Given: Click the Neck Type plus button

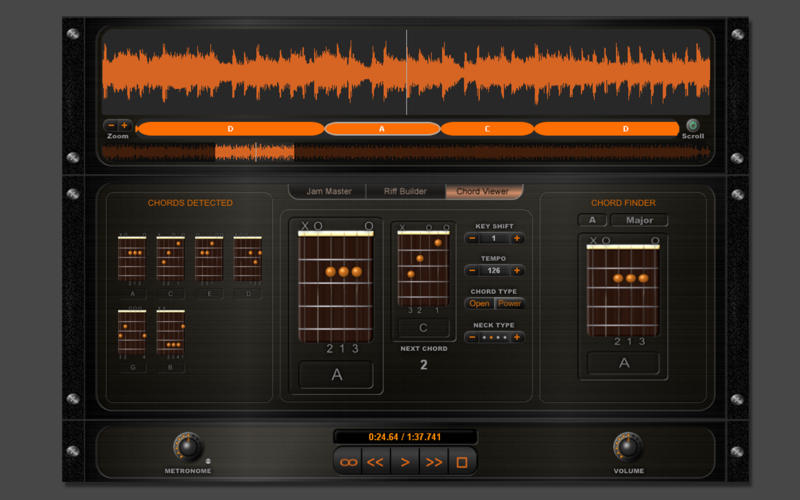Looking at the screenshot, I should click(517, 337).
